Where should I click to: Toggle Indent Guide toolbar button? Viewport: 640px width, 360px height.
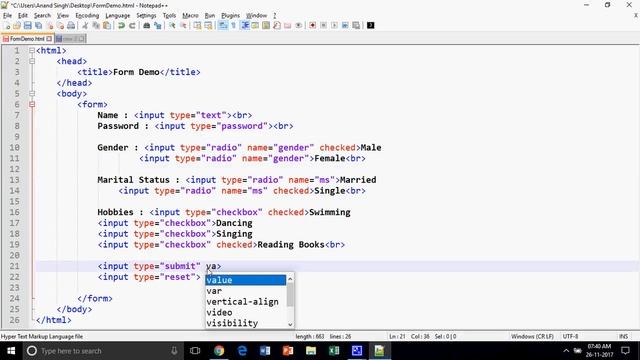(245, 25)
